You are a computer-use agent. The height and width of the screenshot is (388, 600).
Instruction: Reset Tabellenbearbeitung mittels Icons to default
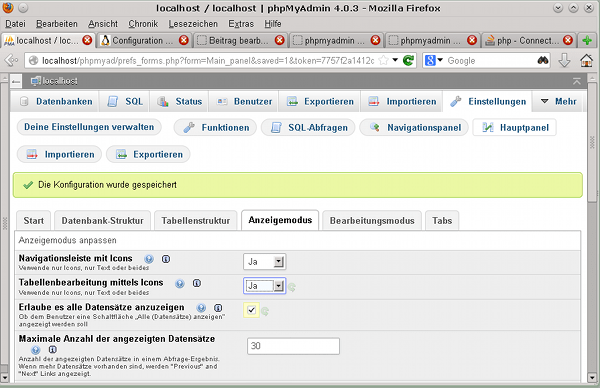click(292, 287)
